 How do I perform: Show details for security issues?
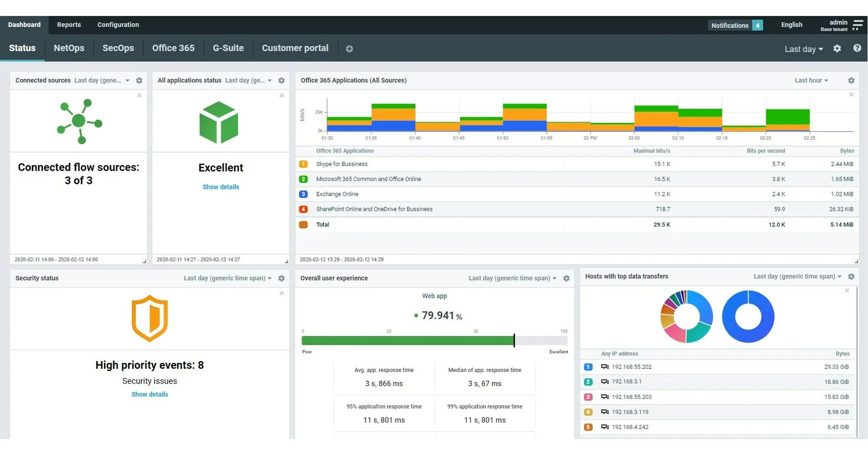pos(150,394)
